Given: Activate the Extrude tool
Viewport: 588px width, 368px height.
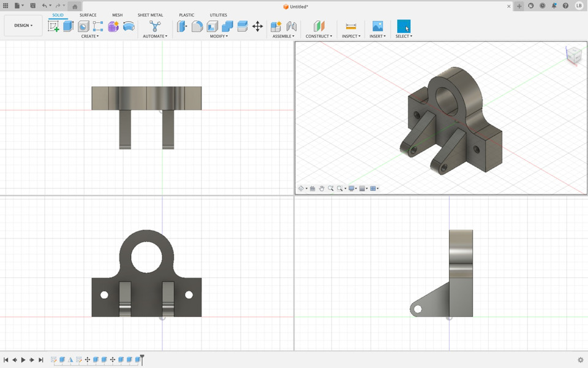Looking at the screenshot, I should coord(69,26).
